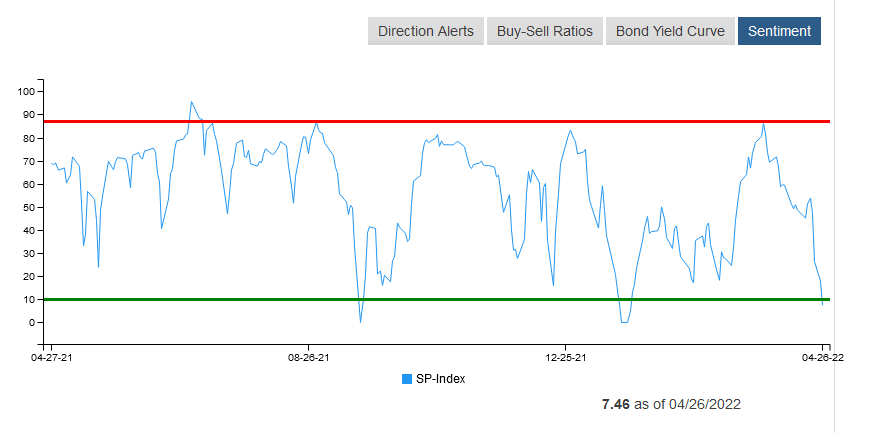The width and height of the screenshot is (878, 433).
Task: Click the 70 y-axis value label
Action: pyautogui.click(x=30, y=161)
